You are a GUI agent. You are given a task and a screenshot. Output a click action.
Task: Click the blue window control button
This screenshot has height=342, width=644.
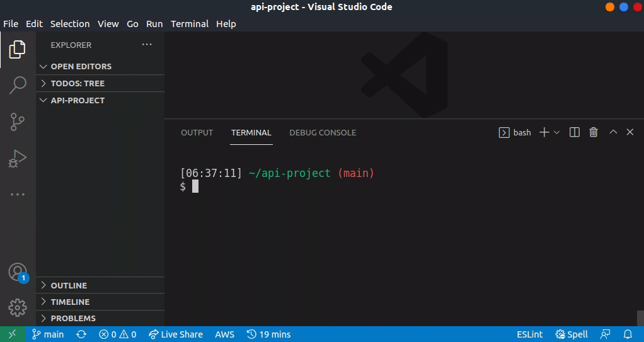tap(624, 7)
